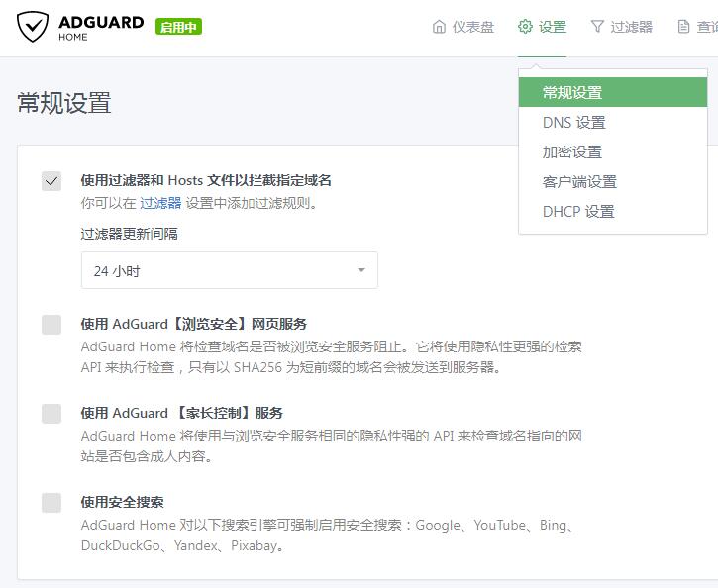Enable AdGuard 浏览安全 web service checkbox
Image resolution: width=718 pixels, height=588 pixels.
click(x=51, y=325)
